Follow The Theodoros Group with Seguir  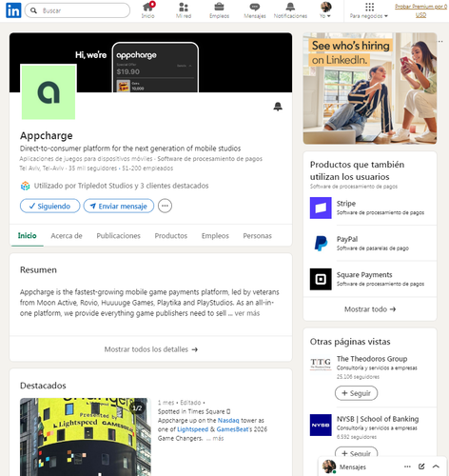tap(356, 393)
